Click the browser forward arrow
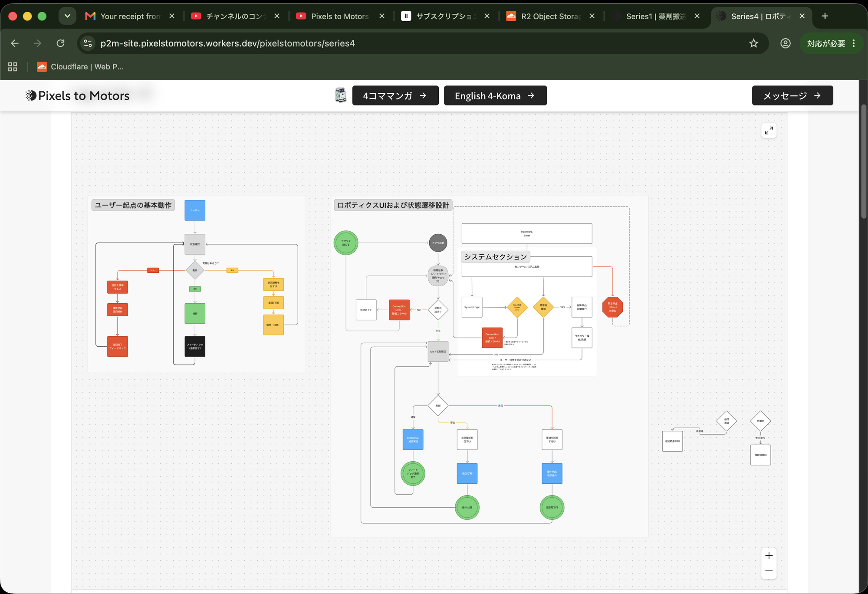The width and height of the screenshot is (868, 594). click(38, 43)
